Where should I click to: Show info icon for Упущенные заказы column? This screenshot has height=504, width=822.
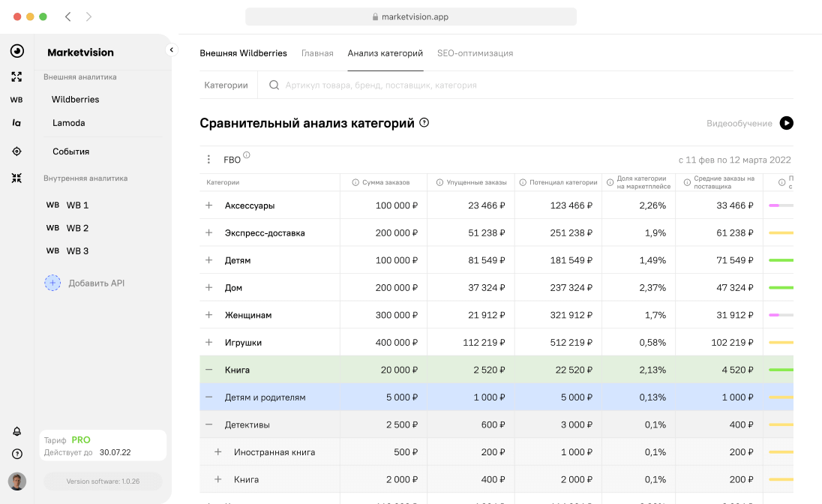point(439,182)
